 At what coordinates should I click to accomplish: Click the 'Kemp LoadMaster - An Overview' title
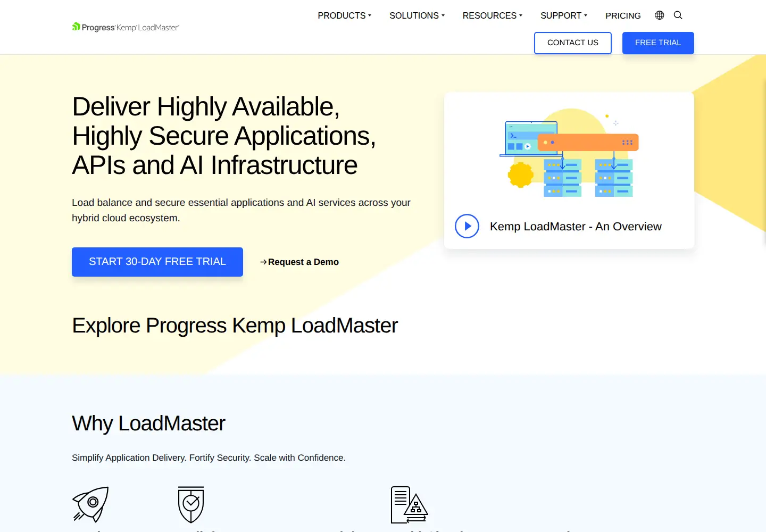(x=576, y=227)
